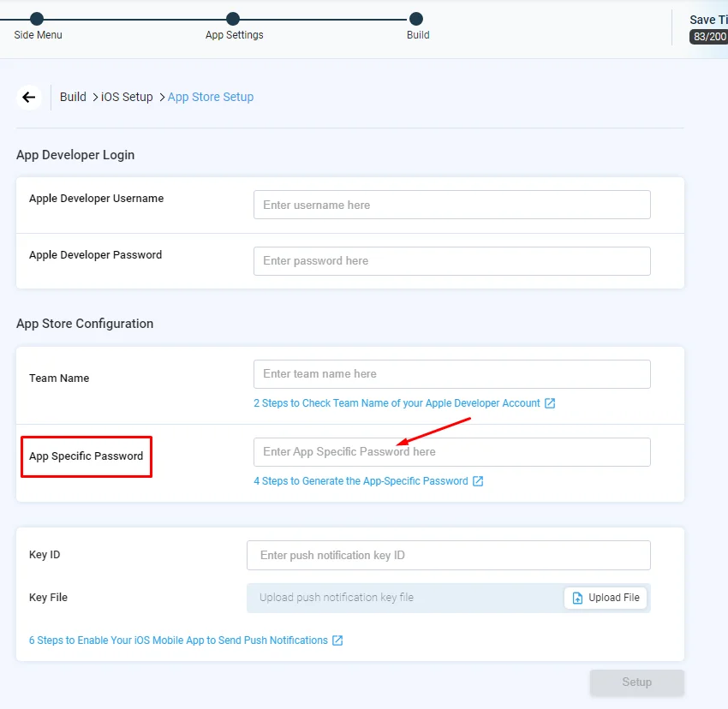Select the Side Menu step dot
728x709 pixels.
tap(37, 19)
